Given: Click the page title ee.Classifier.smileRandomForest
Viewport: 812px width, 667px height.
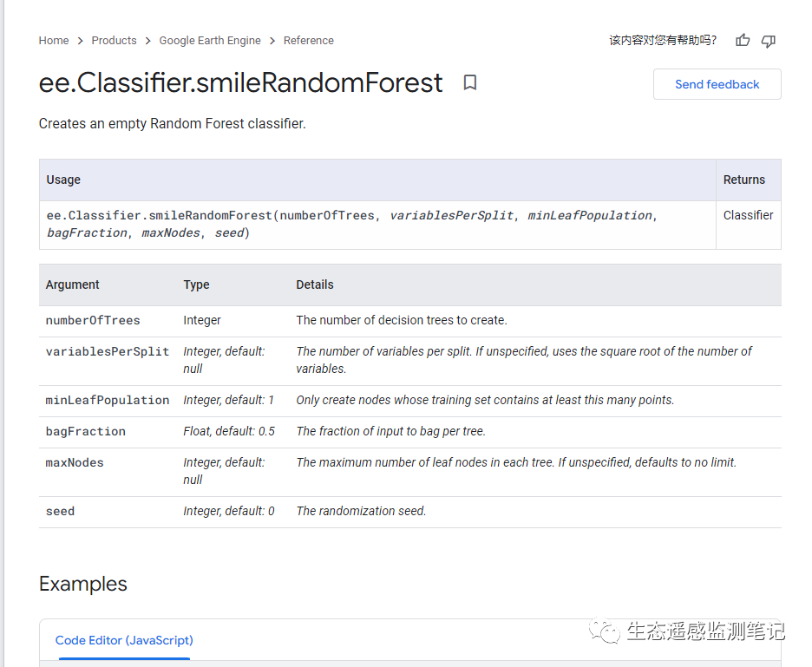Looking at the screenshot, I should 241,83.
